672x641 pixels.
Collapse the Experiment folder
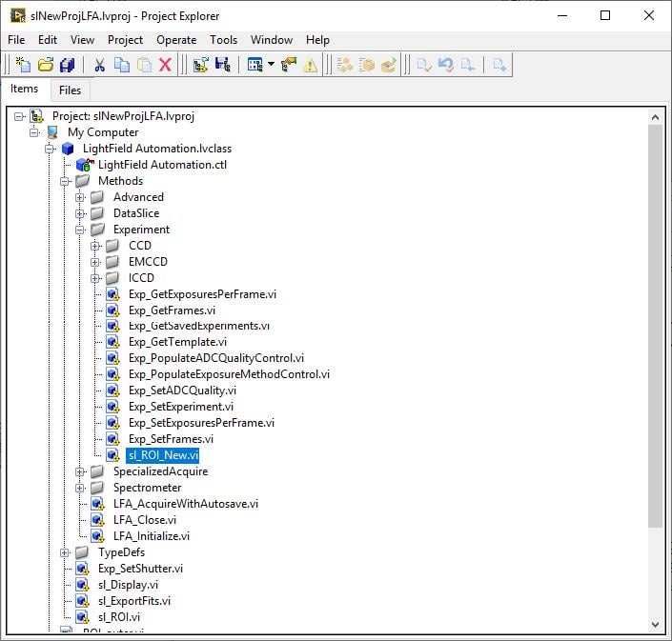coord(80,230)
